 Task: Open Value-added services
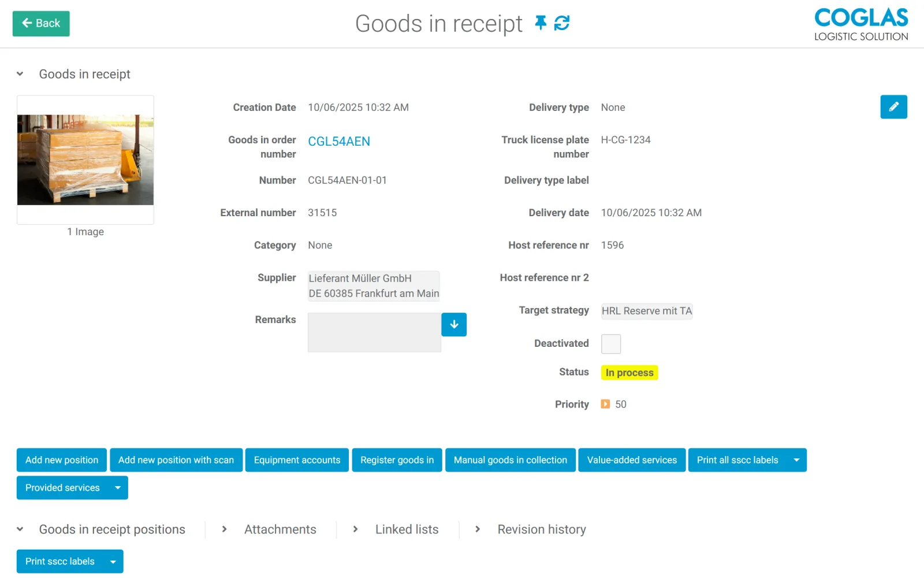(632, 460)
